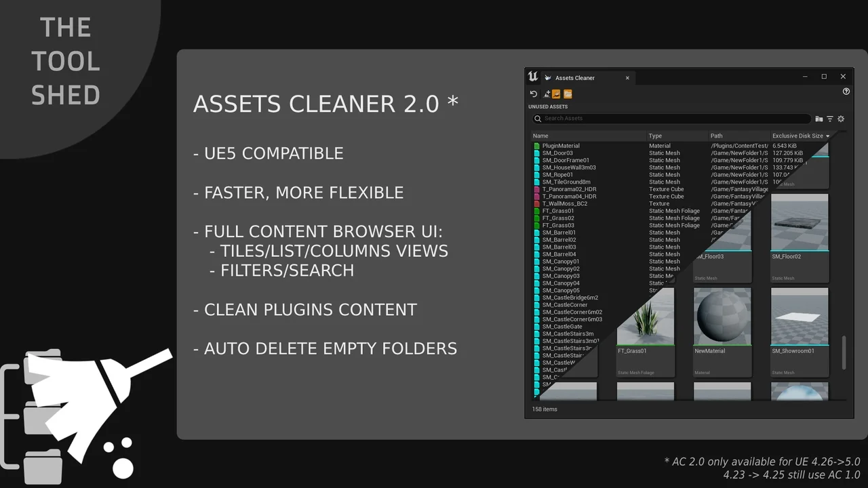Toggle the orange folder filter button
The image size is (868, 488).
[568, 94]
